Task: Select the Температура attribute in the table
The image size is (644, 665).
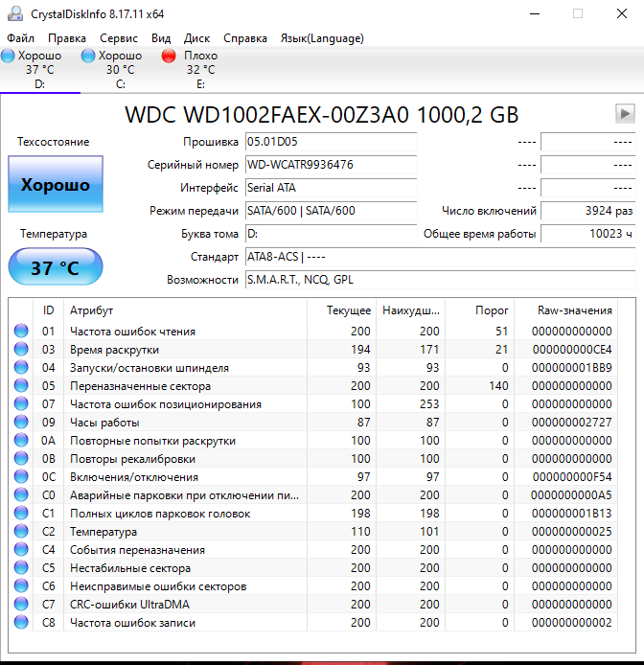Action: (x=103, y=532)
